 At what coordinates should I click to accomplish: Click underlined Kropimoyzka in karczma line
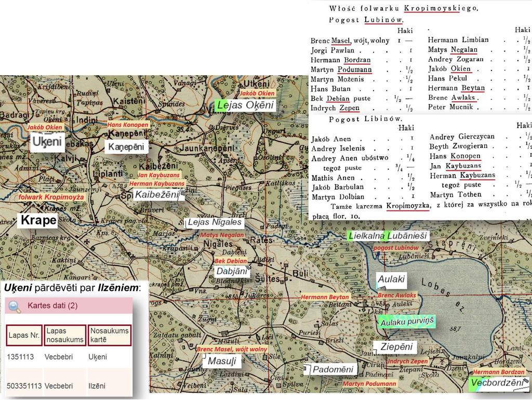(x=408, y=206)
